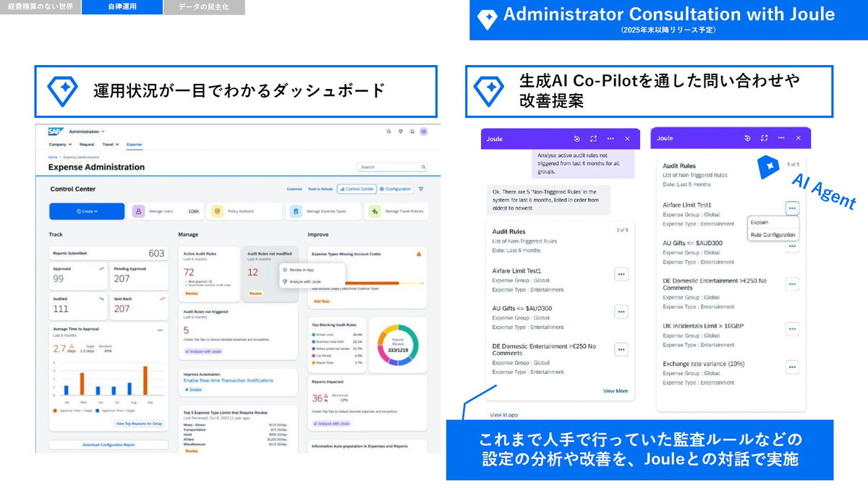Image resolution: width=868 pixels, height=488 pixels.
Task: Close the right Joule panel
Action: click(799, 138)
